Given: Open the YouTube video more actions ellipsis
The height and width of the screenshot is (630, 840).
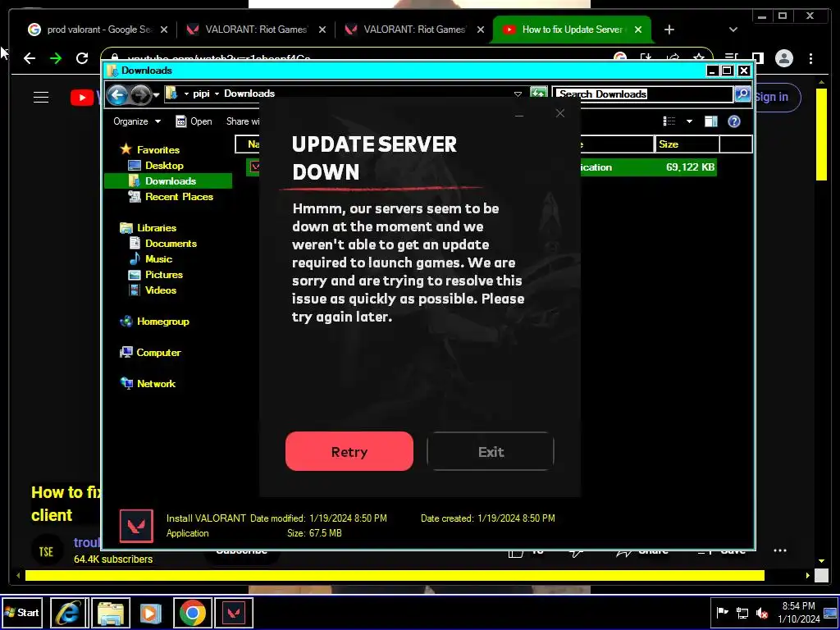Looking at the screenshot, I should point(780,550).
